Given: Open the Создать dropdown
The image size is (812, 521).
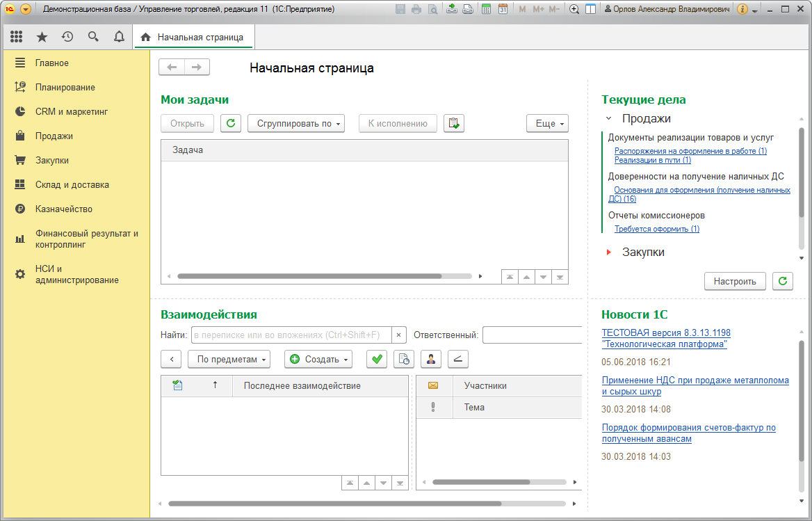Looking at the screenshot, I should click(318, 359).
